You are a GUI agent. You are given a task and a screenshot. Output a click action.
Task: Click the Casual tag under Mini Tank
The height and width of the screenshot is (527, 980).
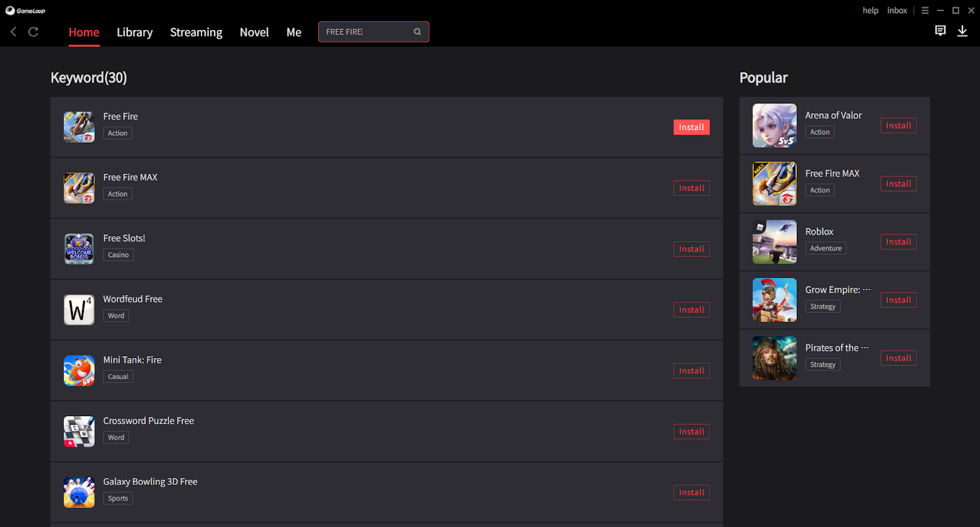pyautogui.click(x=118, y=376)
